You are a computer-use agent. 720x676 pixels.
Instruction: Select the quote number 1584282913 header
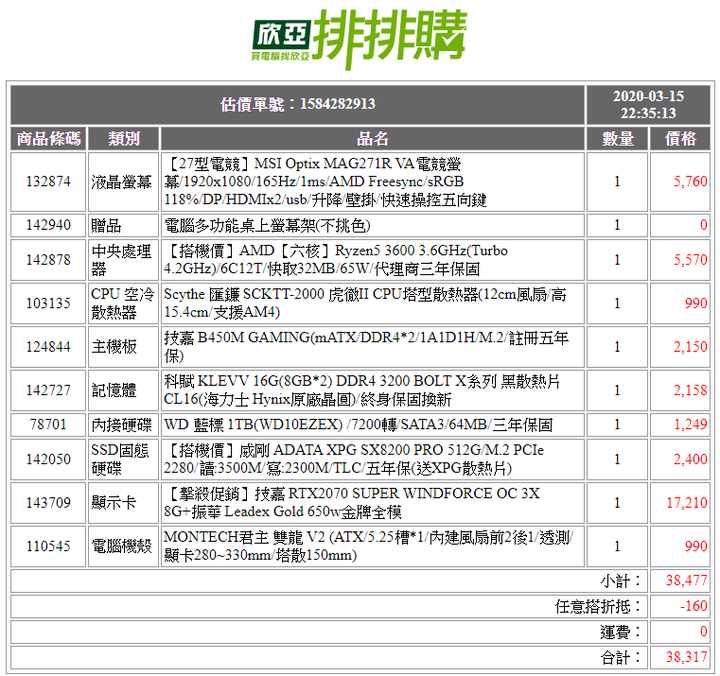click(298, 105)
